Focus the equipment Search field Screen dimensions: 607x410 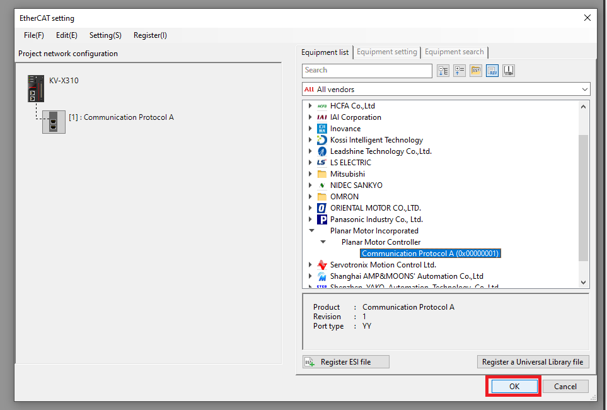(x=367, y=70)
